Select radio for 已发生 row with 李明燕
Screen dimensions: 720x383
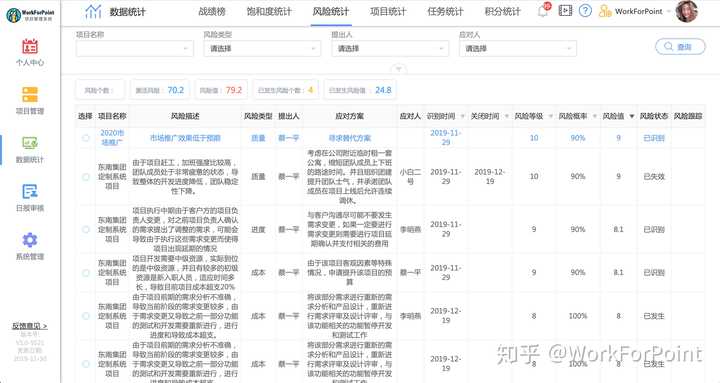pos(85,316)
